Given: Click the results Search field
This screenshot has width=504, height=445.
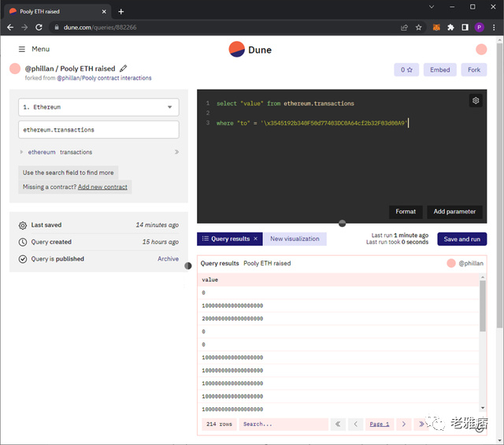Looking at the screenshot, I should pyautogui.click(x=283, y=424).
